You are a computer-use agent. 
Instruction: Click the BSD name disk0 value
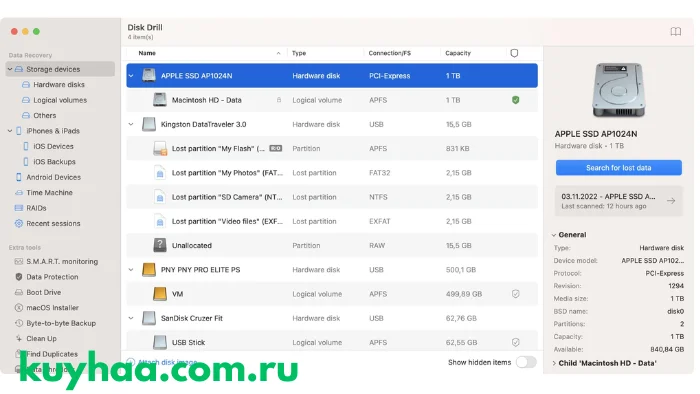coord(675,311)
